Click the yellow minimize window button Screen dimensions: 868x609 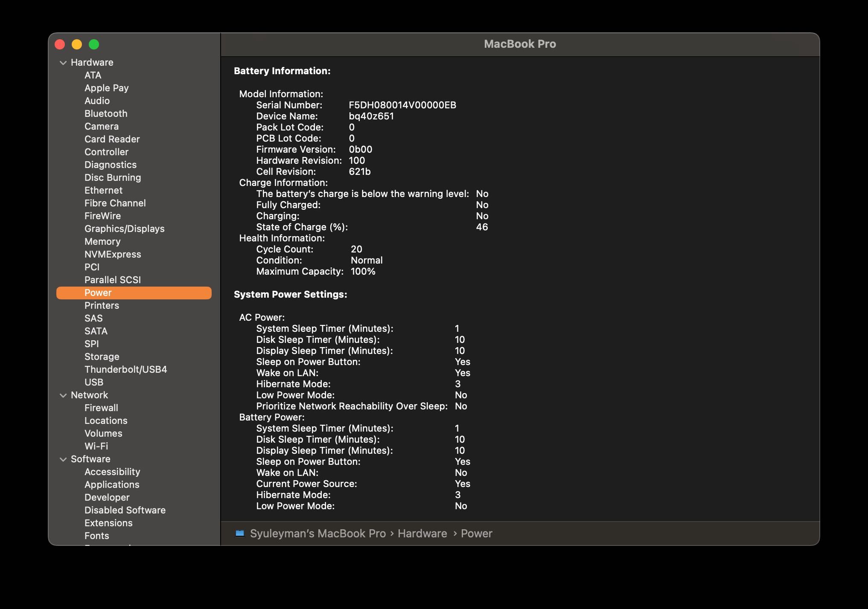tap(77, 44)
